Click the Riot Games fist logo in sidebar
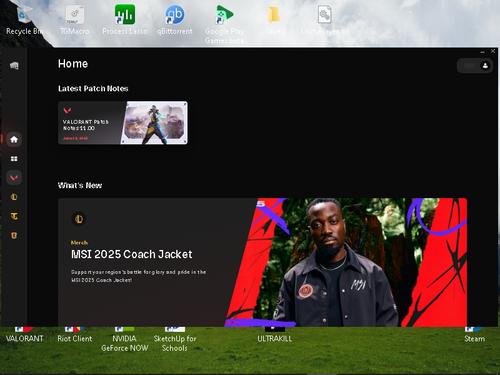 coord(14,66)
